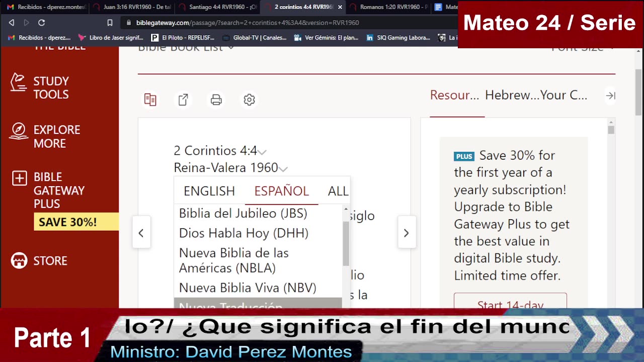Screen dimensions: 644x362
Task: Open SIQ Gaming Labora bookmark
Action: [x=398, y=38]
